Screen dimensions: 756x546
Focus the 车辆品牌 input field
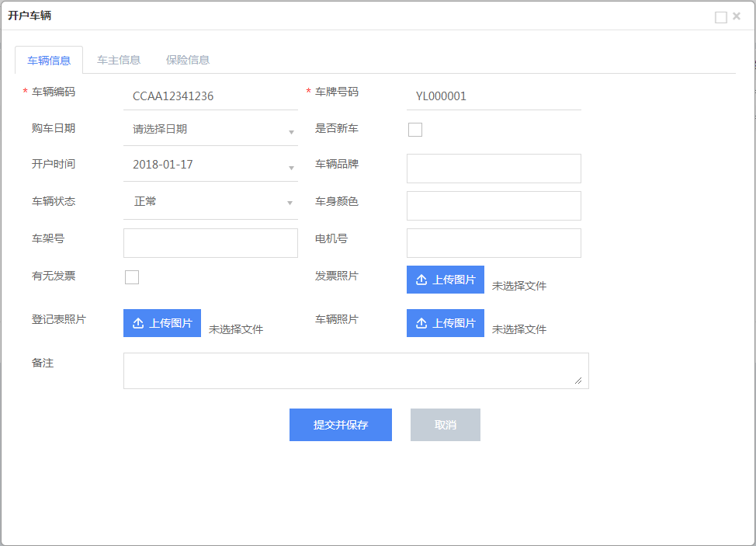coord(494,169)
